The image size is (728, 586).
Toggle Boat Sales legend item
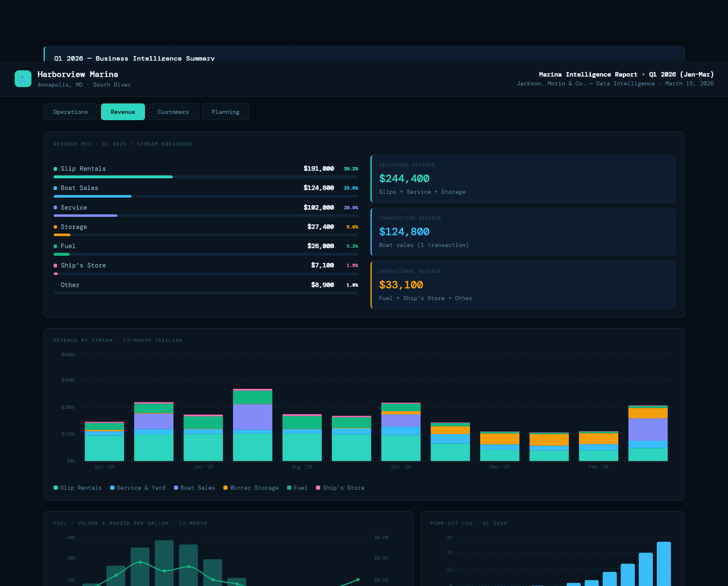coord(194,487)
